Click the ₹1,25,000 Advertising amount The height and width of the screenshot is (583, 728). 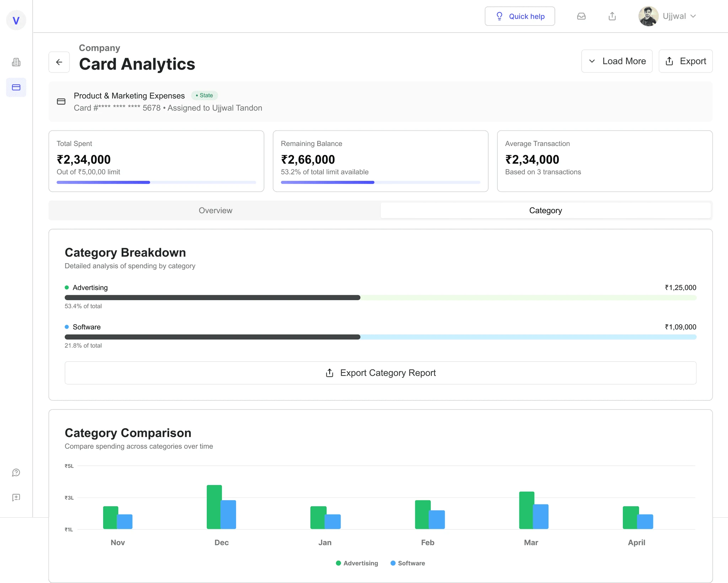point(680,287)
